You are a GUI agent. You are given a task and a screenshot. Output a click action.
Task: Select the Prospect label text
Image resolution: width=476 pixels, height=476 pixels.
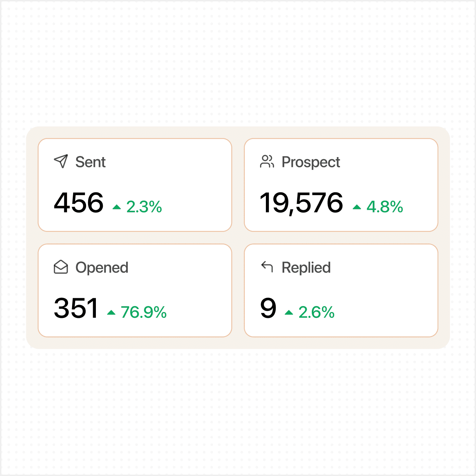[311, 162]
